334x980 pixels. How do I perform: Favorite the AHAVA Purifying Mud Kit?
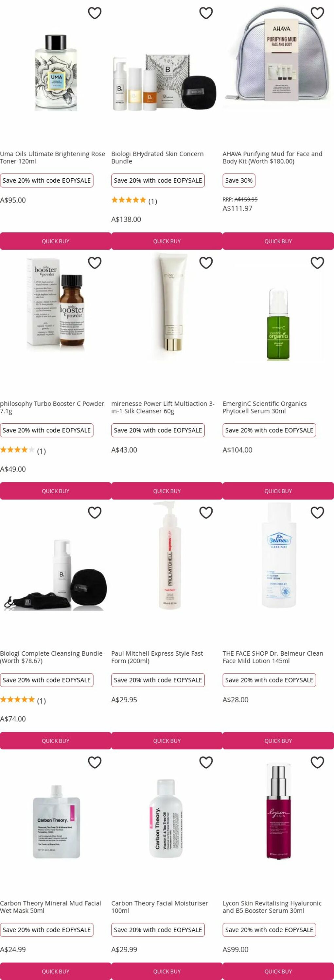coord(317,13)
